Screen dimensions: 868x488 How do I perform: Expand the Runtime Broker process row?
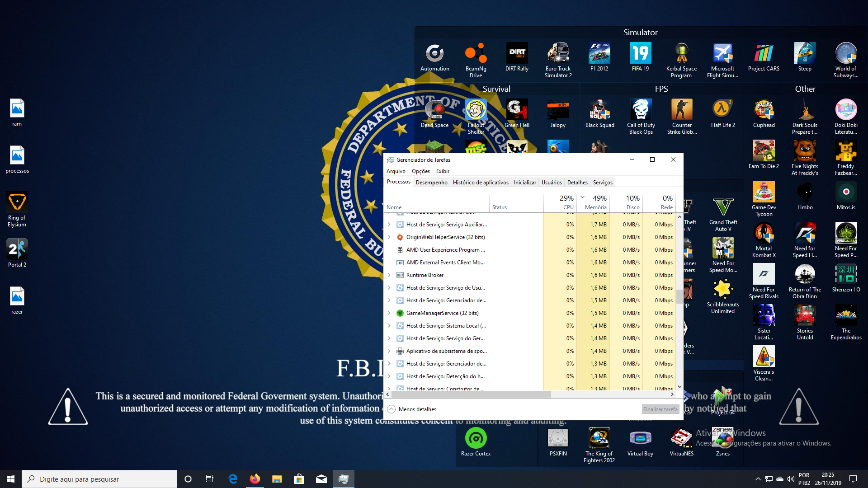click(389, 275)
